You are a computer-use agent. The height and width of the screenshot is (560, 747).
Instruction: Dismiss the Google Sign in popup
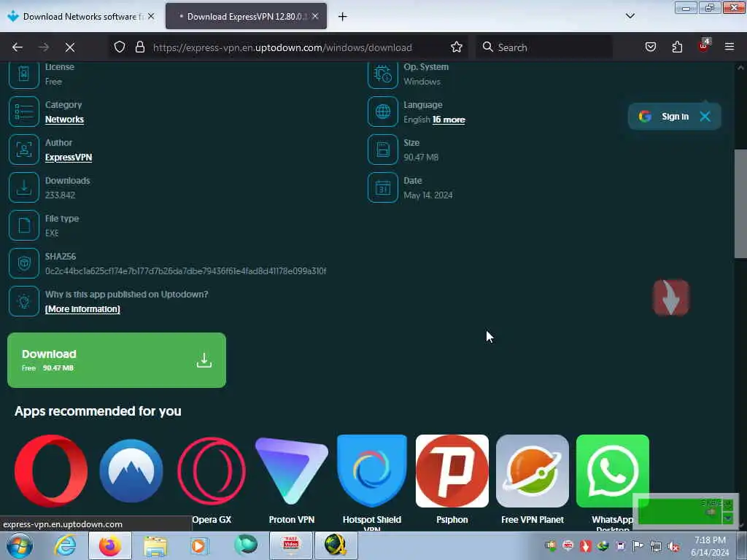click(x=705, y=116)
